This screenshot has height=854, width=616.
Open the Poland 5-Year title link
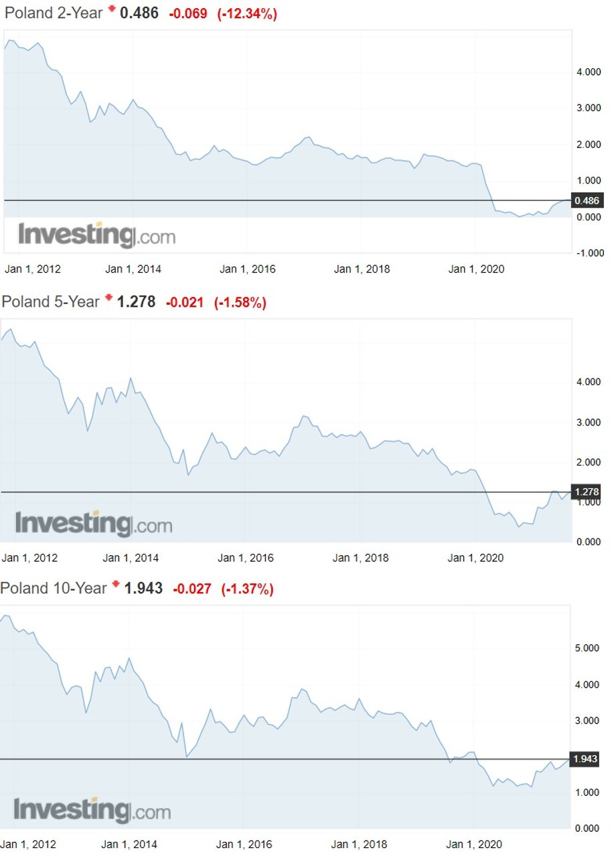(51, 302)
